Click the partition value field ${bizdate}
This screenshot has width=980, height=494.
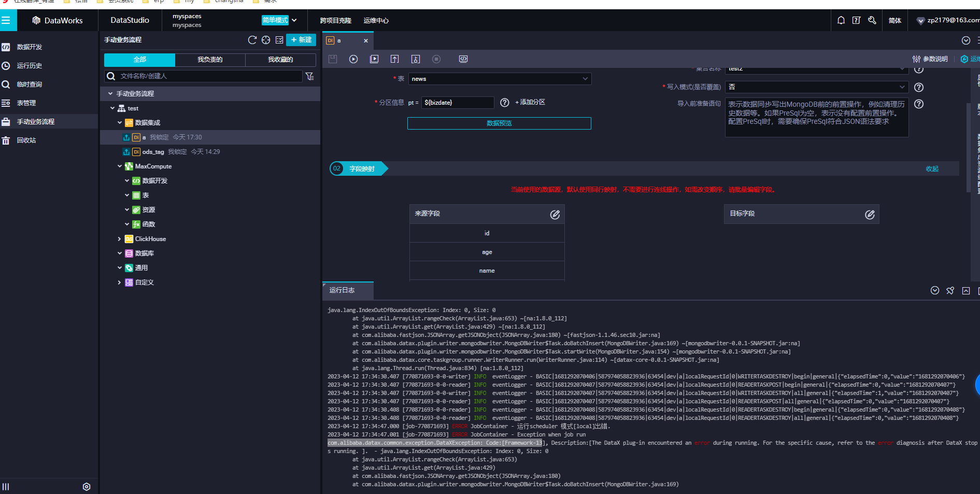coord(458,103)
